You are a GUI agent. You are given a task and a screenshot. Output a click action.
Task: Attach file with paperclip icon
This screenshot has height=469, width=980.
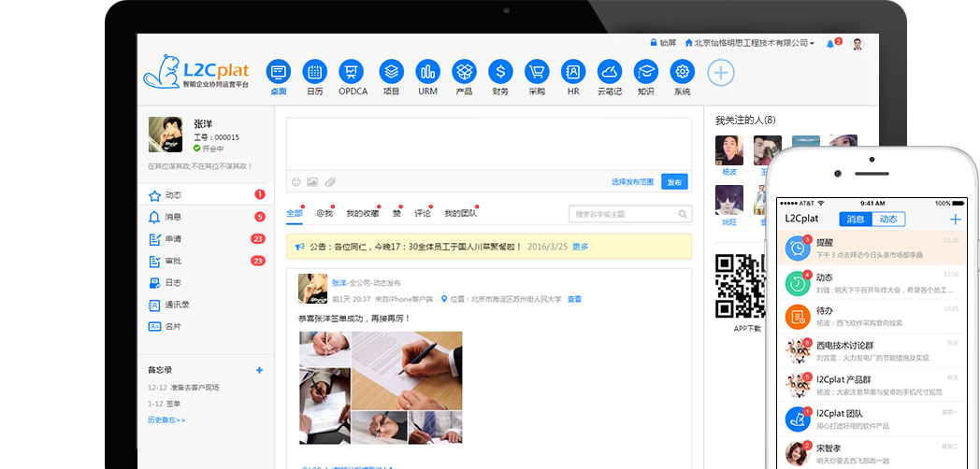click(330, 182)
